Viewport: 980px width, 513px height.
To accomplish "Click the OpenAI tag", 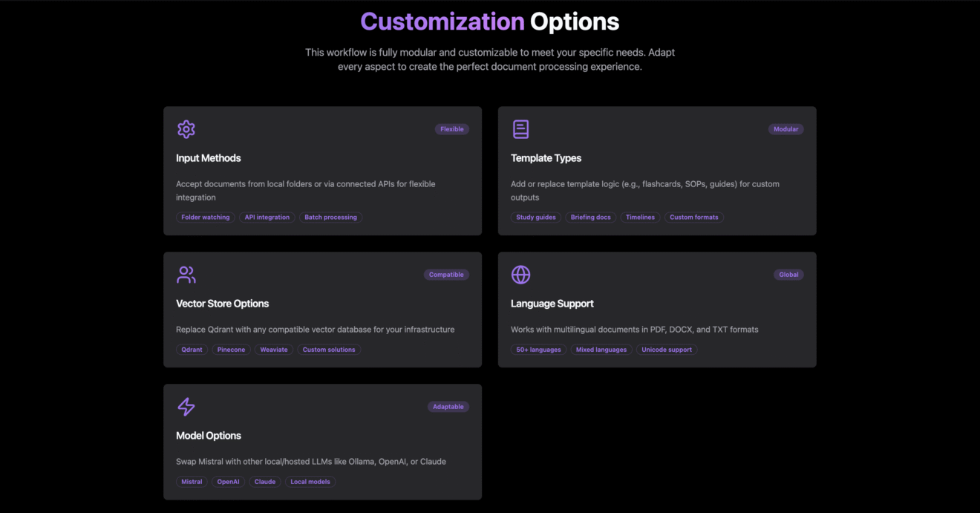I will [229, 482].
